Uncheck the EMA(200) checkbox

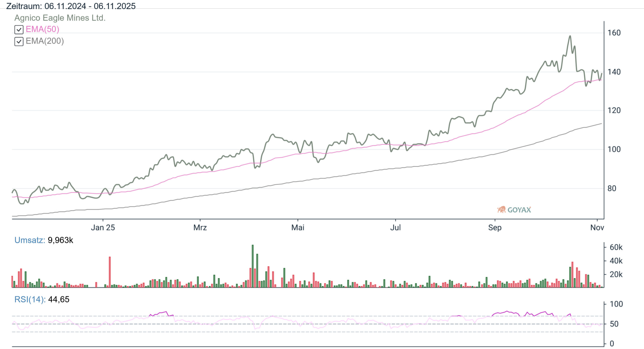tap(19, 42)
